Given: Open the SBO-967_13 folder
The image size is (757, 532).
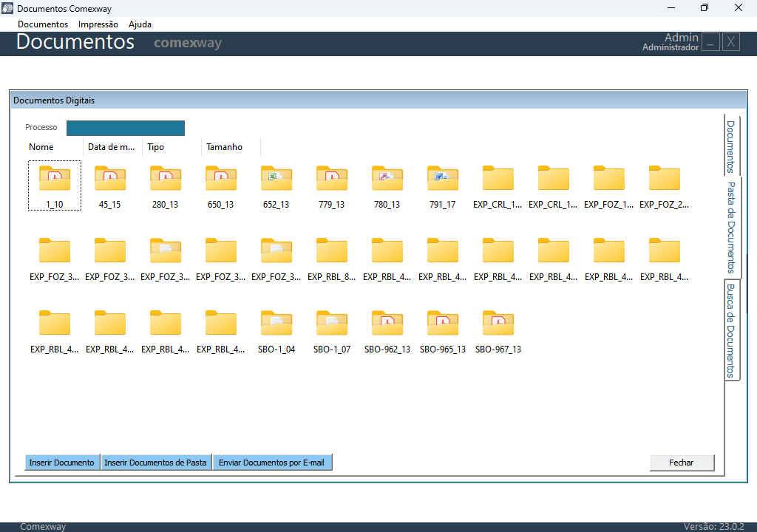Looking at the screenshot, I should [x=498, y=331].
